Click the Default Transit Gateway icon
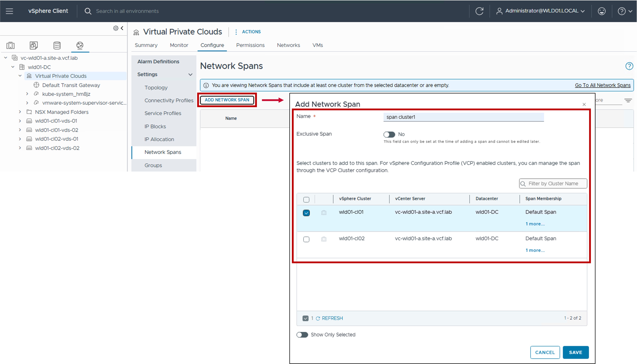 click(37, 85)
